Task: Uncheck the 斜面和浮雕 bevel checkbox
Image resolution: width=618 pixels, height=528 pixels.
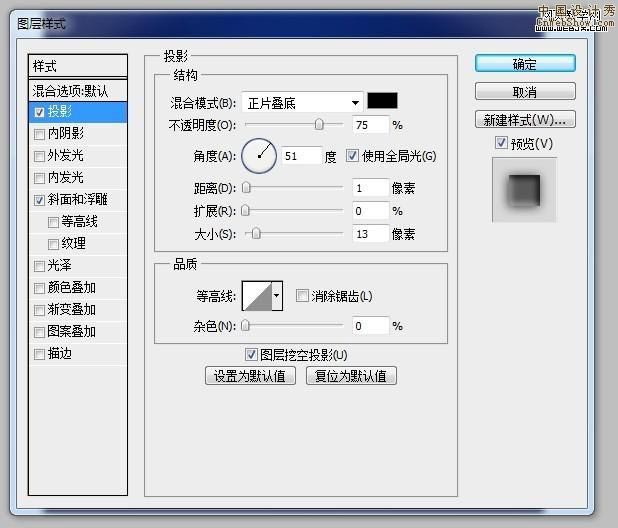Action: (39, 201)
